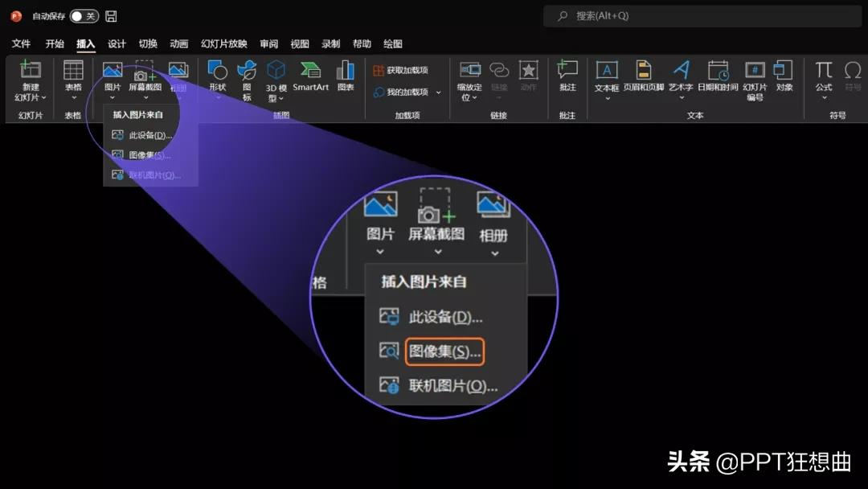868x489 pixels.
Task: Click 获取加载项
Action: [401, 70]
